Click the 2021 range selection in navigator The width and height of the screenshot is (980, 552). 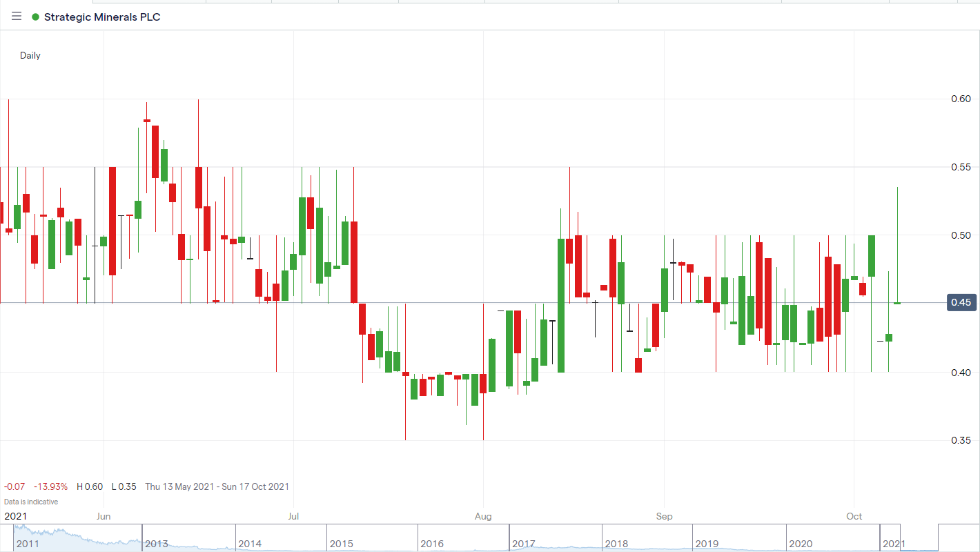[x=894, y=544]
